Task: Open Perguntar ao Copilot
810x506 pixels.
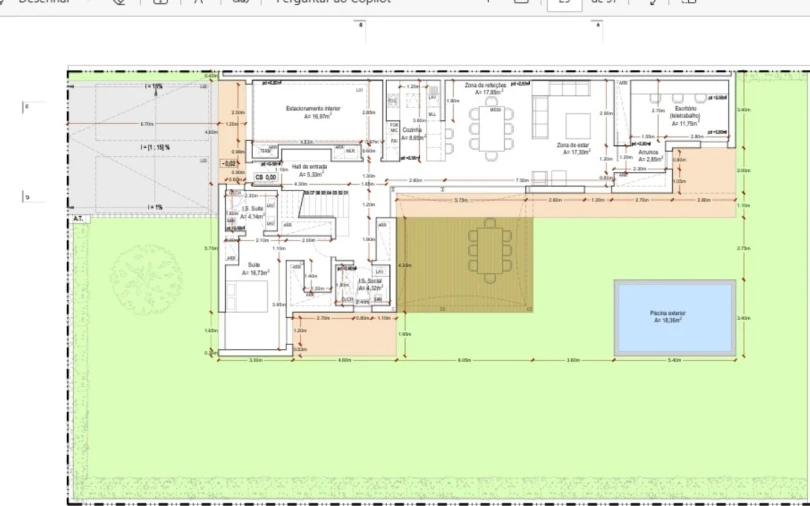Action: click(x=330, y=3)
